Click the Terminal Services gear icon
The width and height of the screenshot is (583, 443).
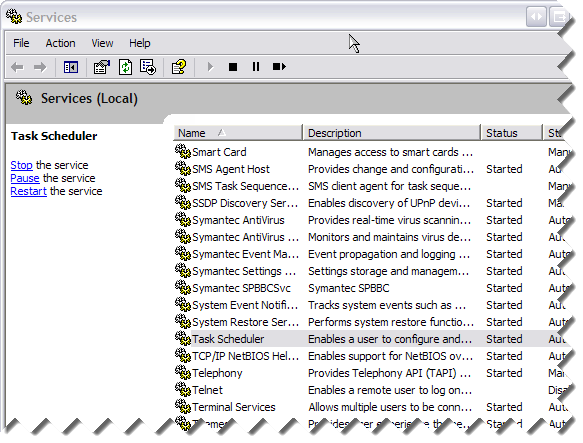pos(183,406)
